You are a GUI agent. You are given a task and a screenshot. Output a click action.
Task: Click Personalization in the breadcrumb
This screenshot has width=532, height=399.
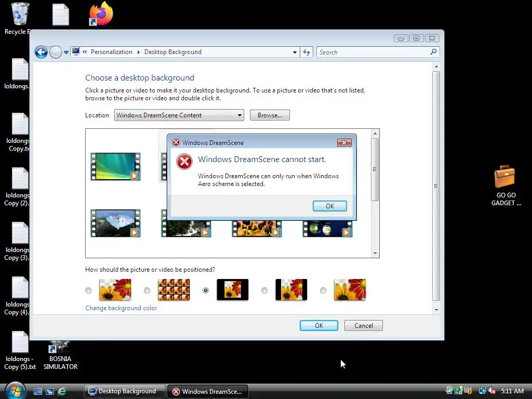(112, 52)
